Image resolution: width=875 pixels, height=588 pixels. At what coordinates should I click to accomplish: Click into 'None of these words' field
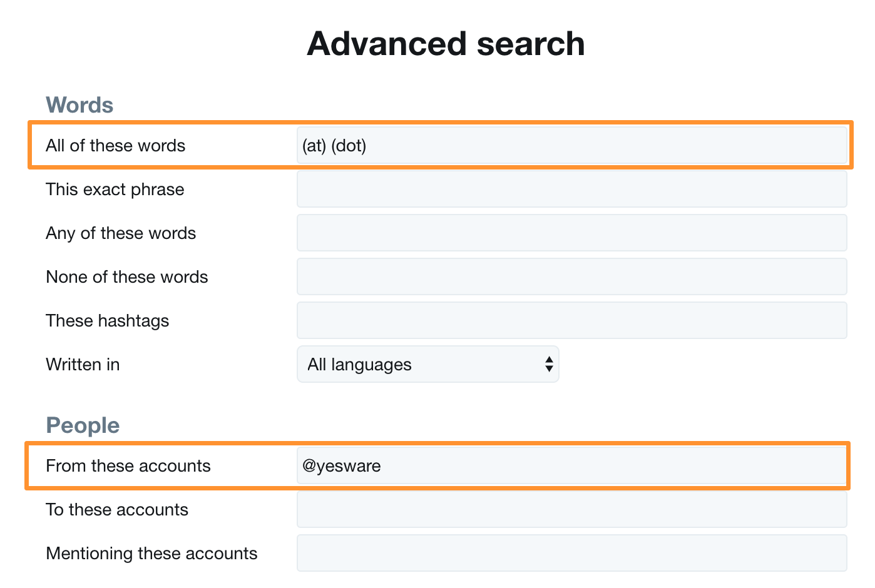pos(571,276)
